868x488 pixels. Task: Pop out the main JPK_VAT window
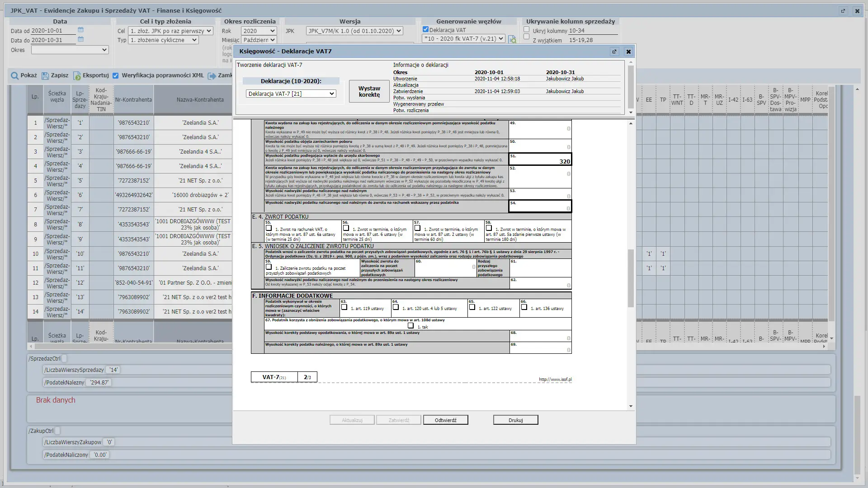843,11
